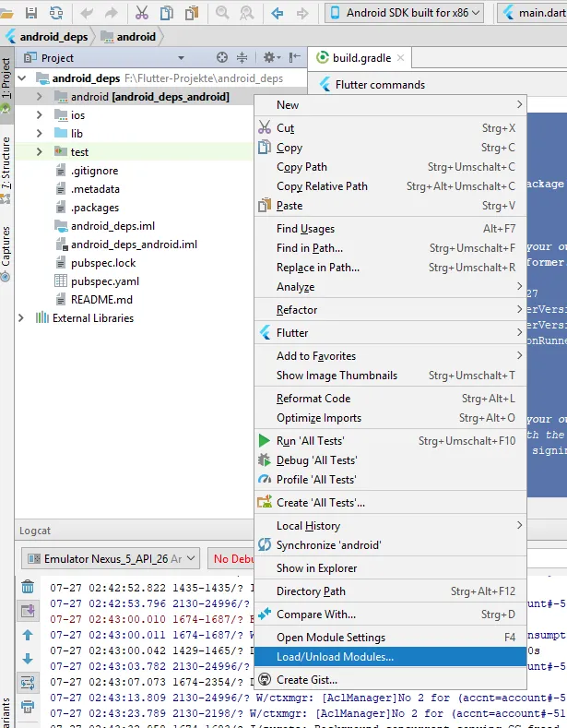
Task: Choose Synchronize 'android'
Action: [x=390, y=545]
